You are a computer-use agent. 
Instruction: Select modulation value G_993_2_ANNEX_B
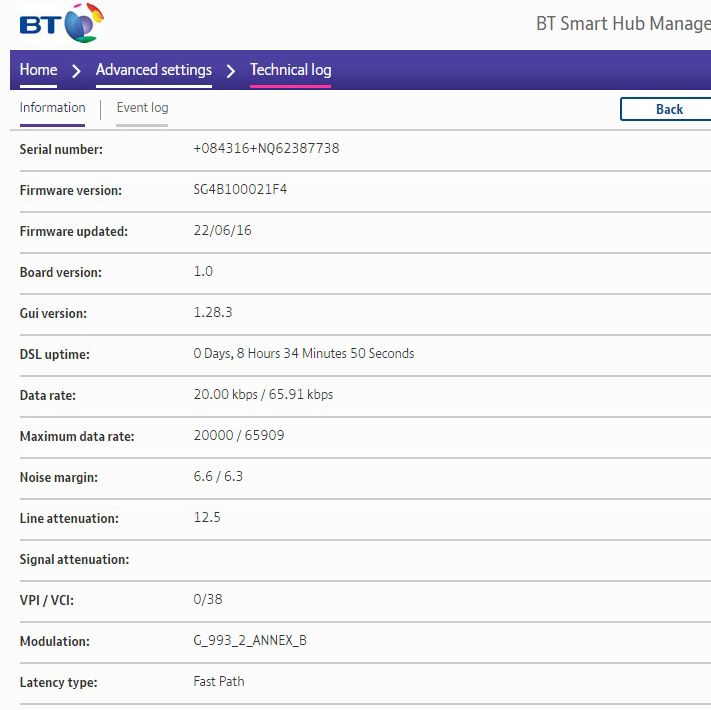(x=250, y=640)
